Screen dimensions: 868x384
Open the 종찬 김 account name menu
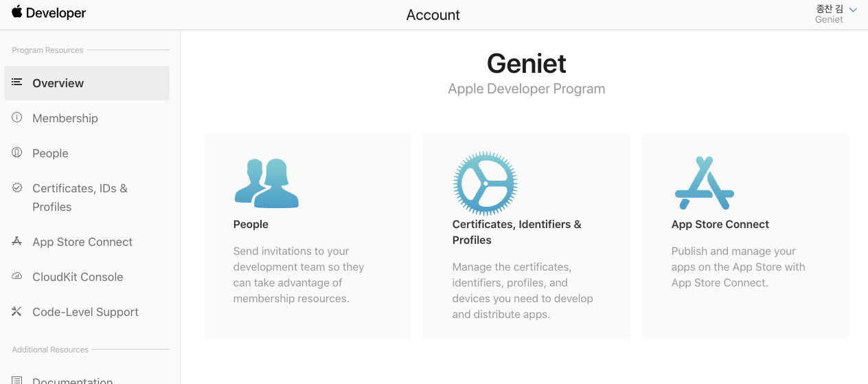(x=829, y=9)
